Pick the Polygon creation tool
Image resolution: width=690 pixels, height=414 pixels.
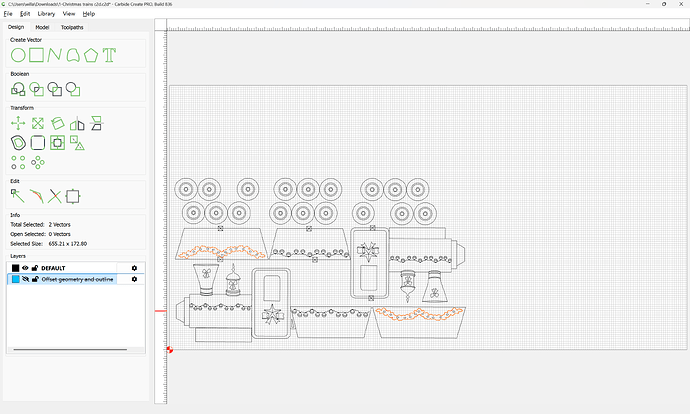pyautogui.click(x=91, y=54)
